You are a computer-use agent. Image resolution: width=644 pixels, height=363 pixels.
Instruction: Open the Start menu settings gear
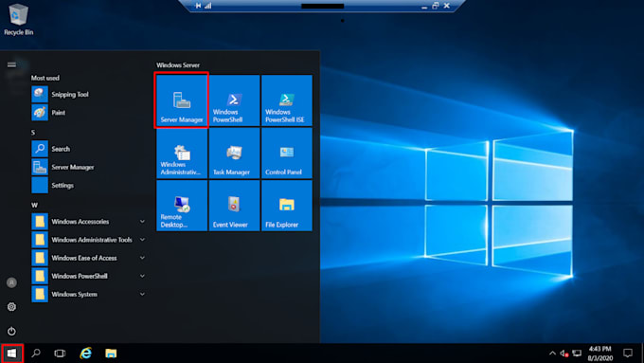(x=11, y=307)
